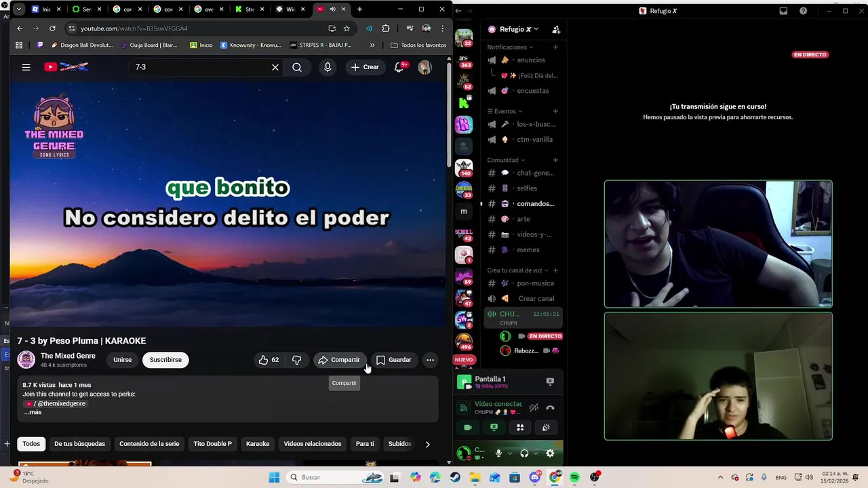Viewport: 868px width, 488px height.
Task: Select the Todos filter chip
Action: [31, 444]
